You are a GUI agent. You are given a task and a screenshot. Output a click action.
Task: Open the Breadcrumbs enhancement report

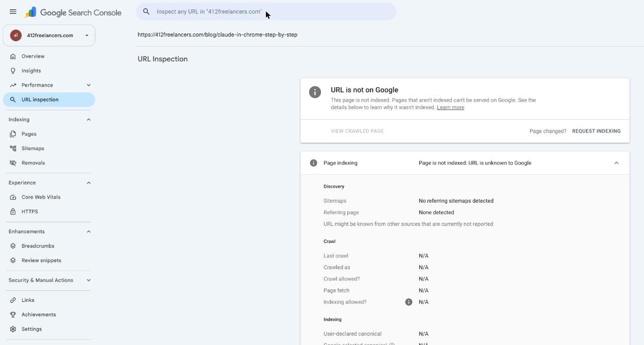click(x=49, y=246)
